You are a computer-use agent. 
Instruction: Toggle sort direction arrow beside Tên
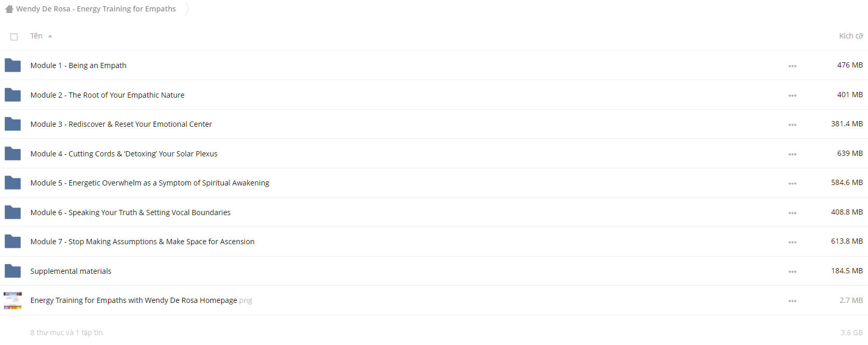pos(50,36)
